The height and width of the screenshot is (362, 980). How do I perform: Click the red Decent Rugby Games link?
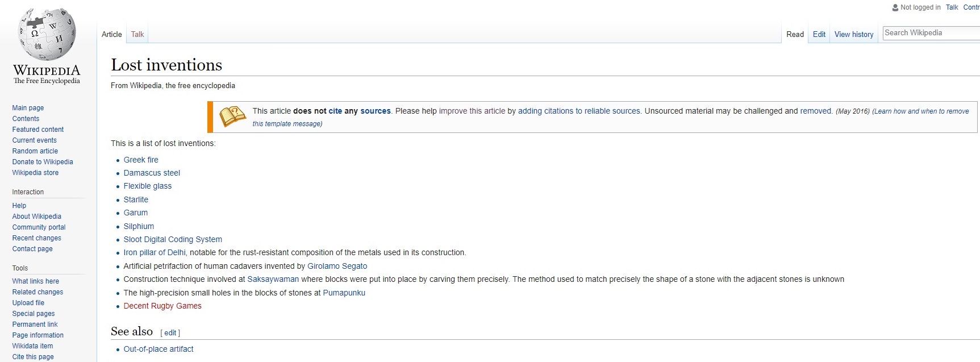tap(162, 306)
